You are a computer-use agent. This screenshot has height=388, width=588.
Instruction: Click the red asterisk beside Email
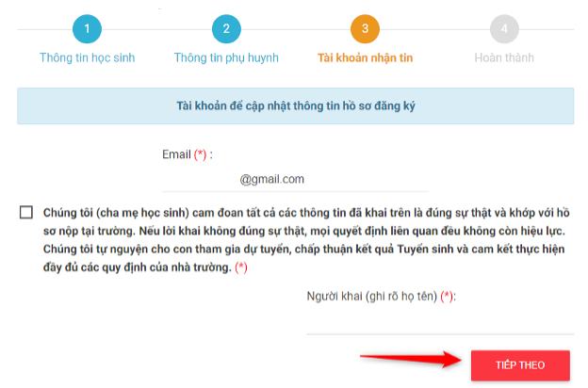[201, 154]
